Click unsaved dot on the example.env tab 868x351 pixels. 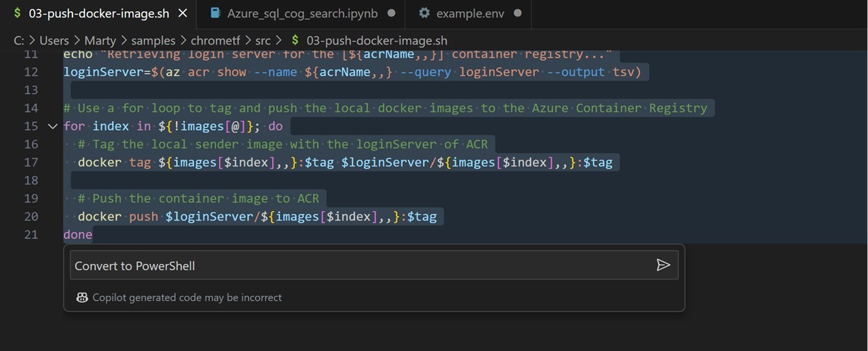coord(517,13)
